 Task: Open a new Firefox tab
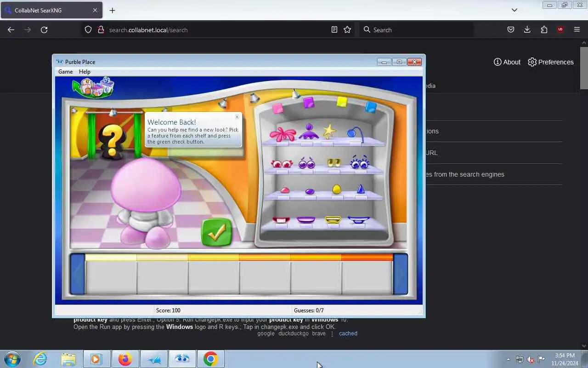point(112,10)
